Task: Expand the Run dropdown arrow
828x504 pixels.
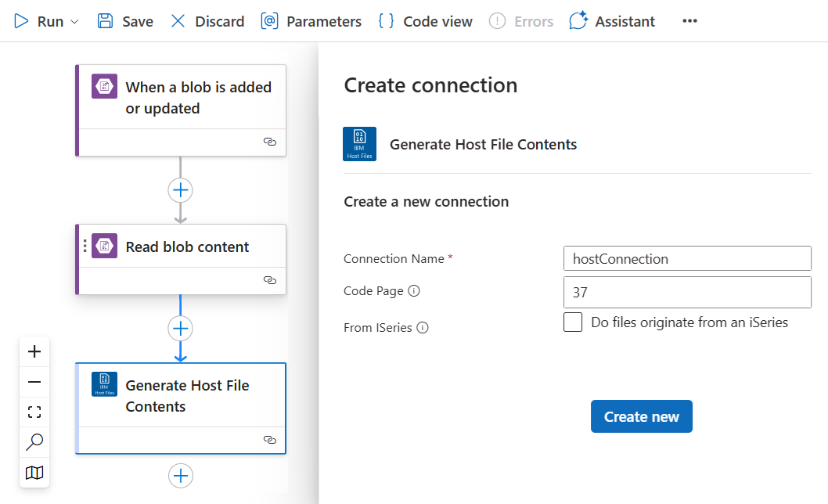Action: (x=74, y=22)
